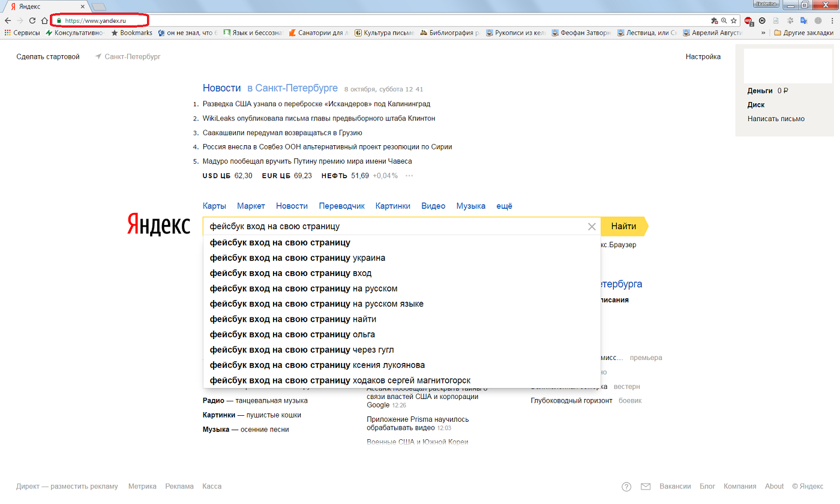
Task: Switch to the Маркет service tab
Action: click(x=251, y=206)
